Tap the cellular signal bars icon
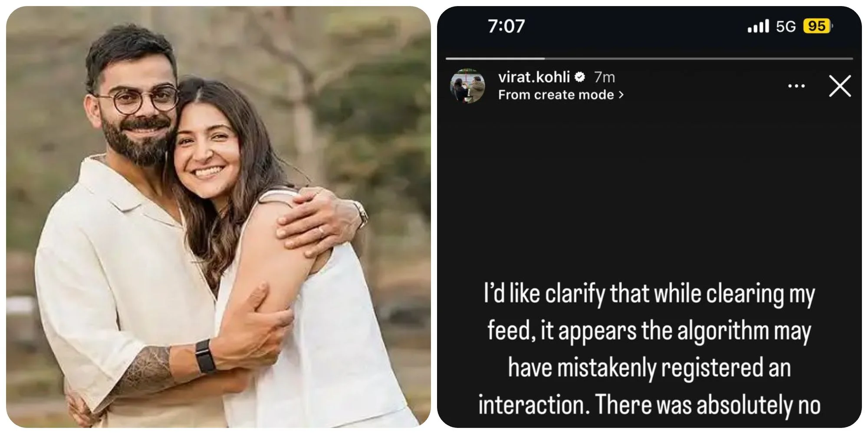 click(x=758, y=26)
